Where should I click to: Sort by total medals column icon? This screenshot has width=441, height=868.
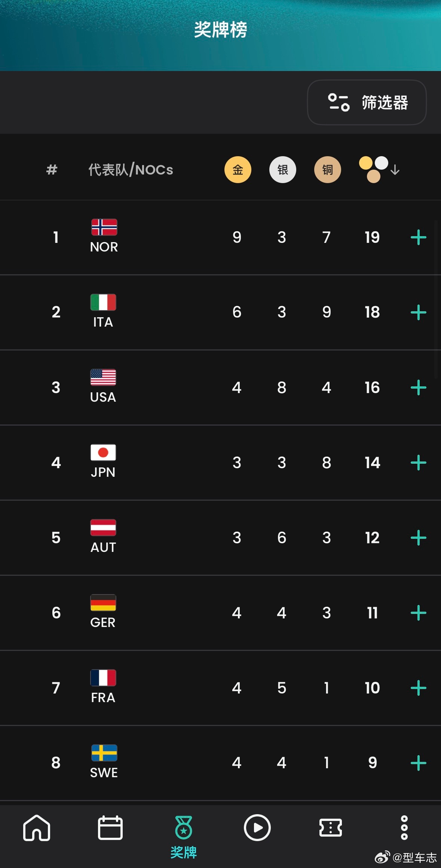tap(379, 170)
